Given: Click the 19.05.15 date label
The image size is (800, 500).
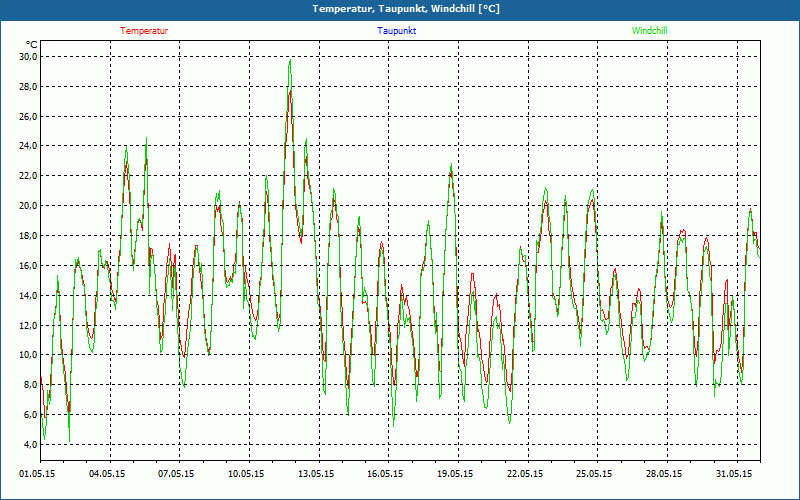Looking at the screenshot, I should [x=455, y=474].
